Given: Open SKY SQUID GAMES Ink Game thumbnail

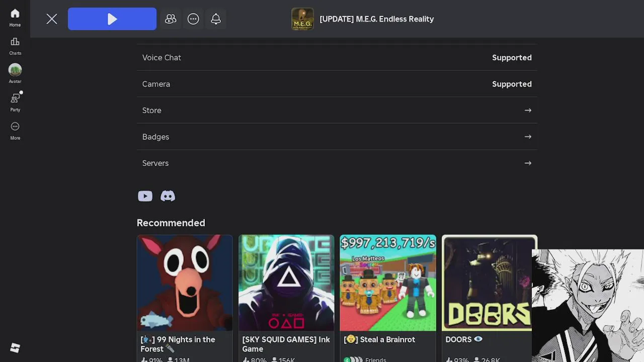Looking at the screenshot, I should 286,283.
